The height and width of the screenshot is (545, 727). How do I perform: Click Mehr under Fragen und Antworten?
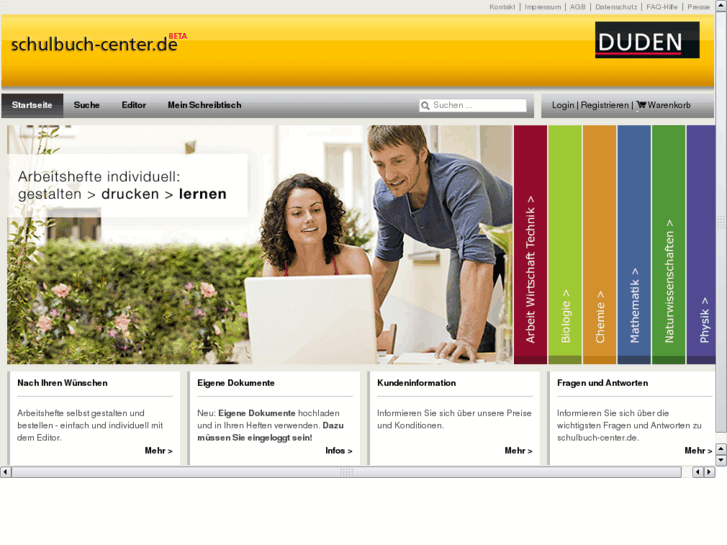click(698, 451)
